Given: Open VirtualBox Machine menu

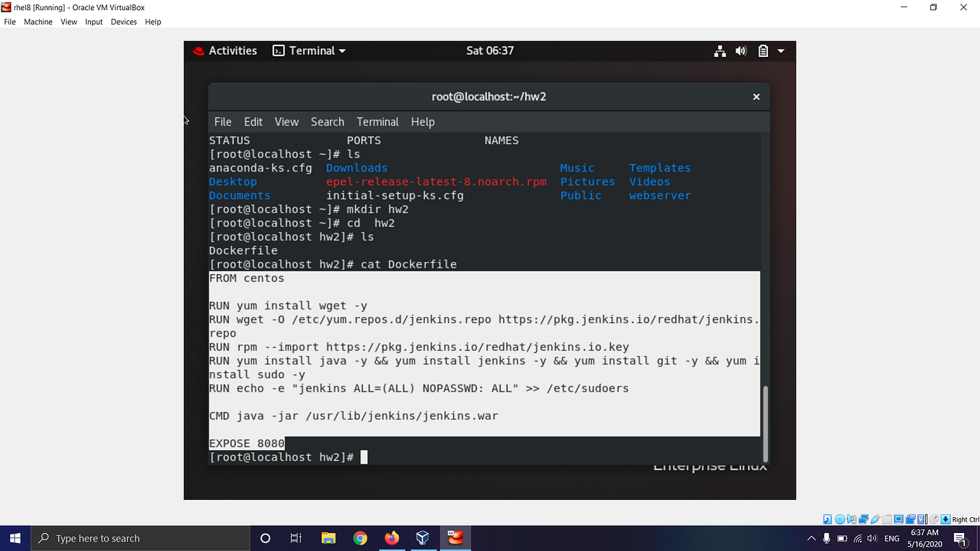Looking at the screenshot, I should click(38, 22).
